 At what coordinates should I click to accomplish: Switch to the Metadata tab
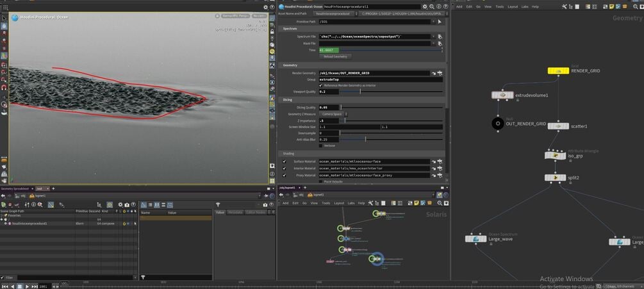click(235, 212)
